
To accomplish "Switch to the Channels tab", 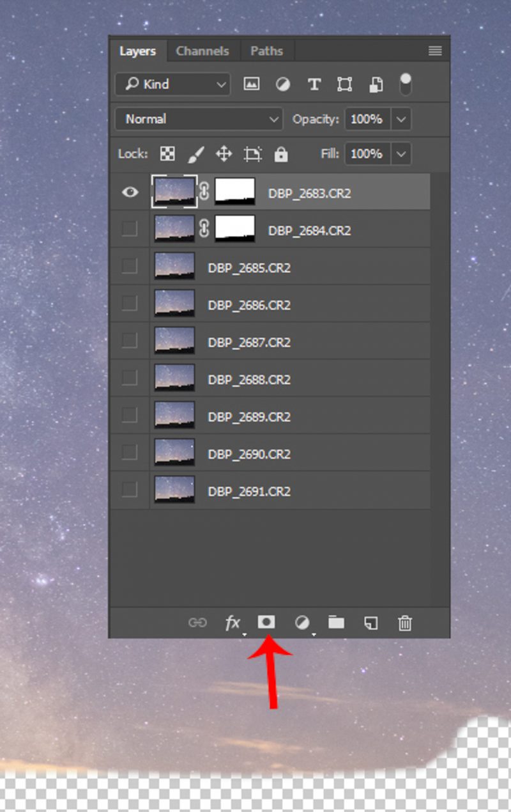I will (202, 51).
